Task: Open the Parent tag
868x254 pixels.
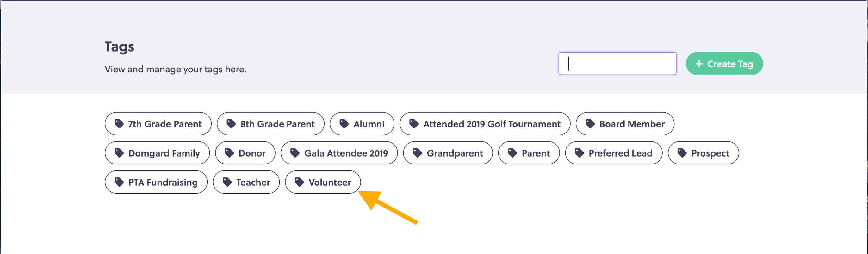Action: tap(529, 153)
